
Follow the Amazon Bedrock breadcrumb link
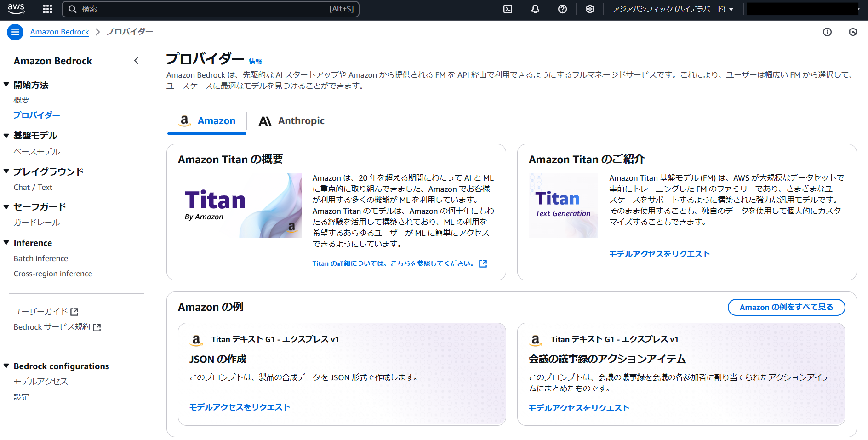pos(60,32)
